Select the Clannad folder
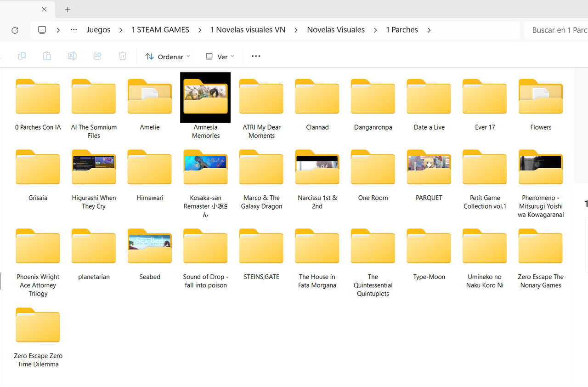This screenshot has width=588, height=387. (317, 97)
